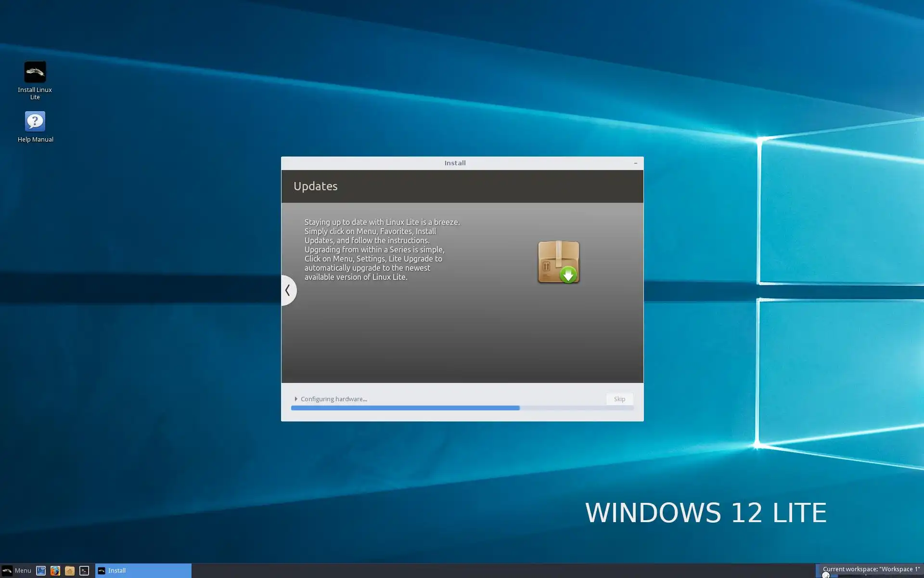The width and height of the screenshot is (924, 578).
Task: Open the home folder file manager
Action: [x=70, y=571]
